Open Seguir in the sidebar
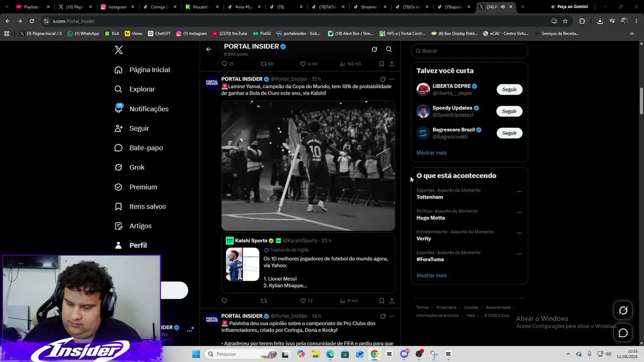This screenshot has width=644, height=362. click(131, 128)
